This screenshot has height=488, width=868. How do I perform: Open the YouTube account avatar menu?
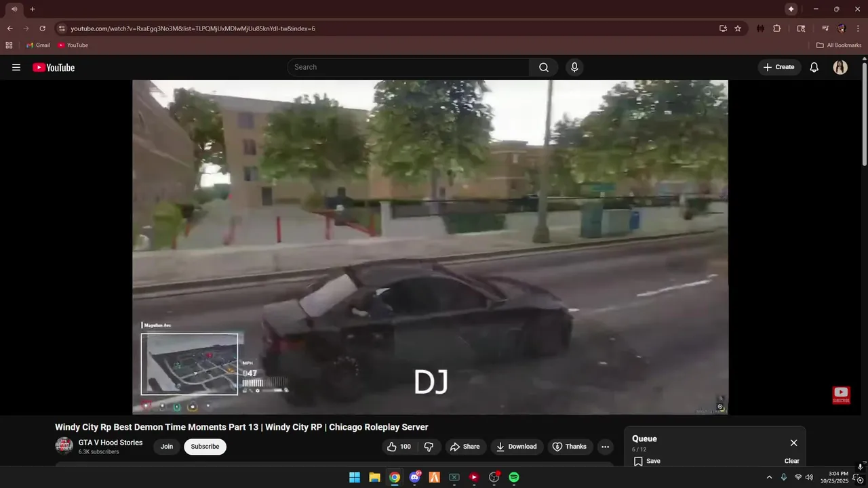tap(840, 67)
